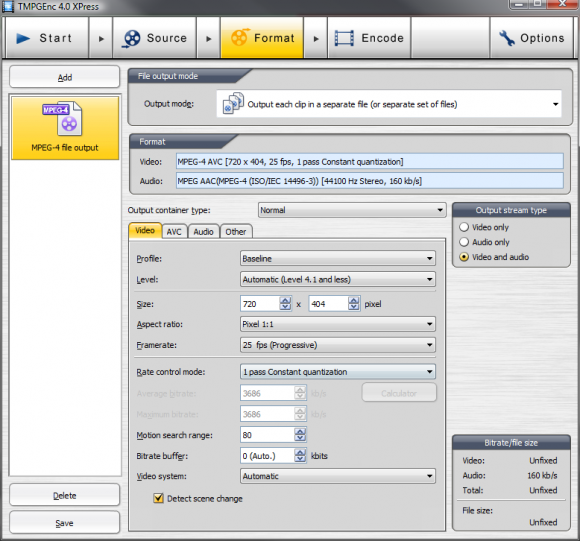580x541 pixels.
Task: Click the width size field 720
Action: click(260, 304)
